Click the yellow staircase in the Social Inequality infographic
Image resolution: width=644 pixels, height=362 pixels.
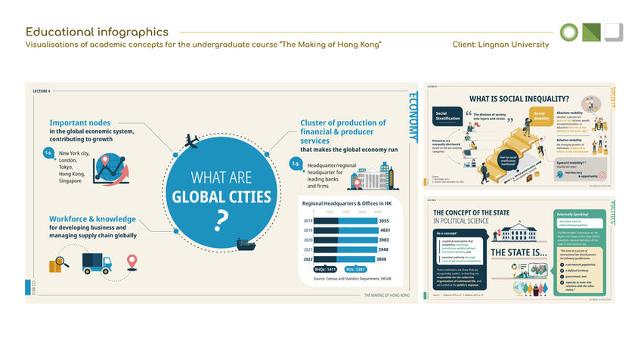[x=512, y=154]
